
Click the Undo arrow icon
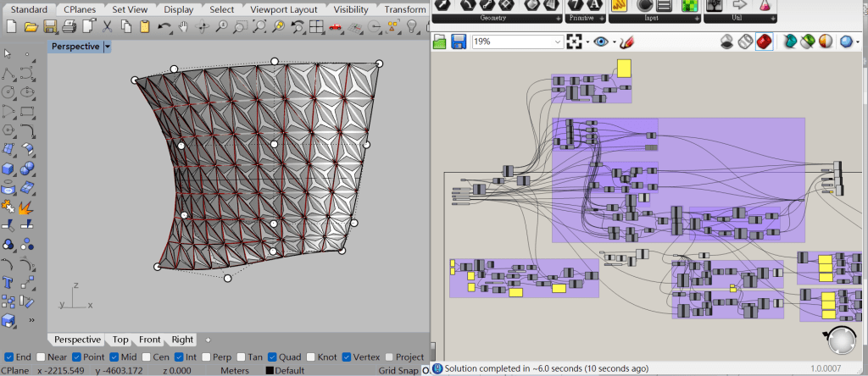164,26
